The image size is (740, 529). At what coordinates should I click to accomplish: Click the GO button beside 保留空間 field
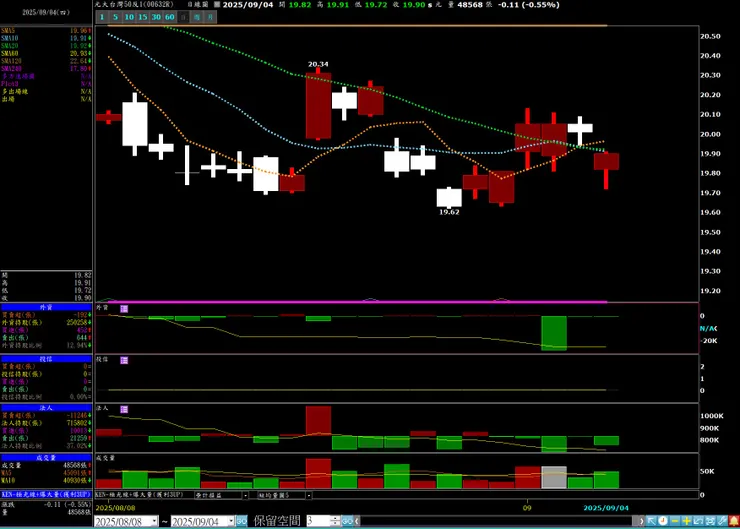coord(347,521)
